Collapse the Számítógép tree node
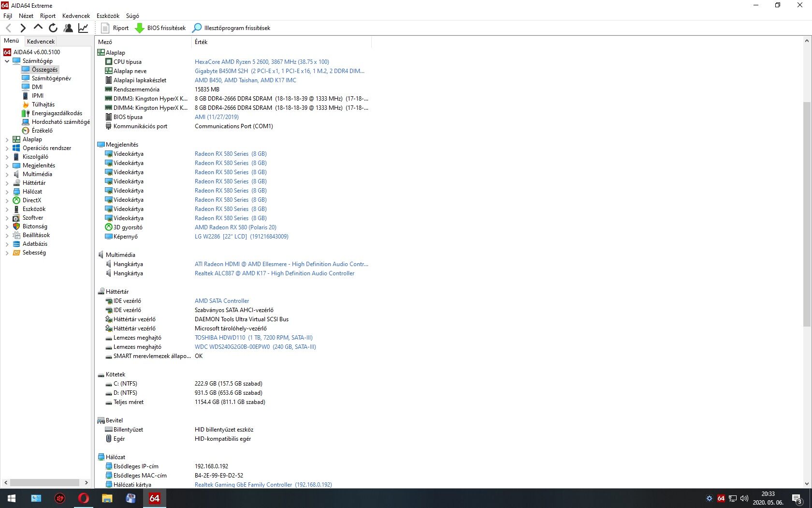Screen dimensions: 812x508 [7, 61]
